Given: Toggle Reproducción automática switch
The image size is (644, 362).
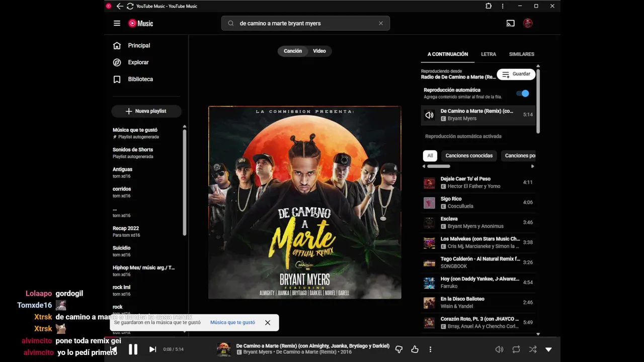Looking at the screenshot, I should [523, 94].
